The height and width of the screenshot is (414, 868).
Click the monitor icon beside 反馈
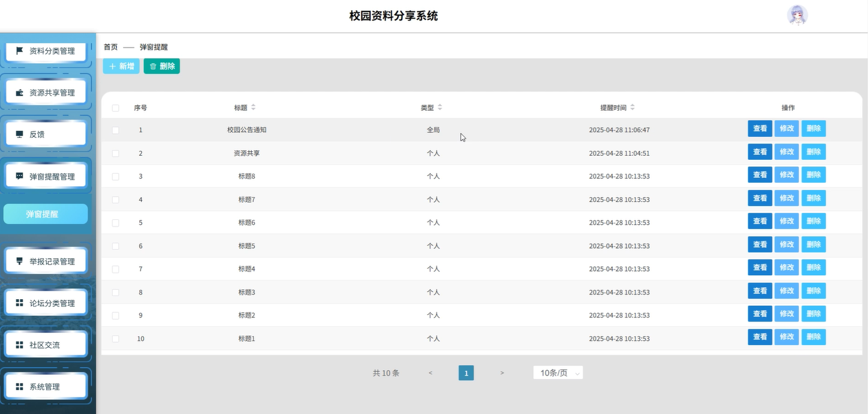coord(19,134)
